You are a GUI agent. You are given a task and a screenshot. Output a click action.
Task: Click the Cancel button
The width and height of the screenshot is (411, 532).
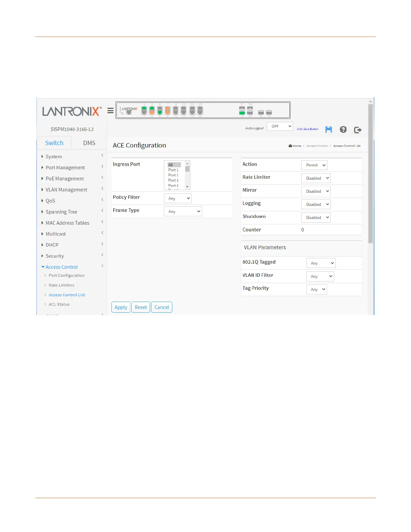tap(162, 307)
